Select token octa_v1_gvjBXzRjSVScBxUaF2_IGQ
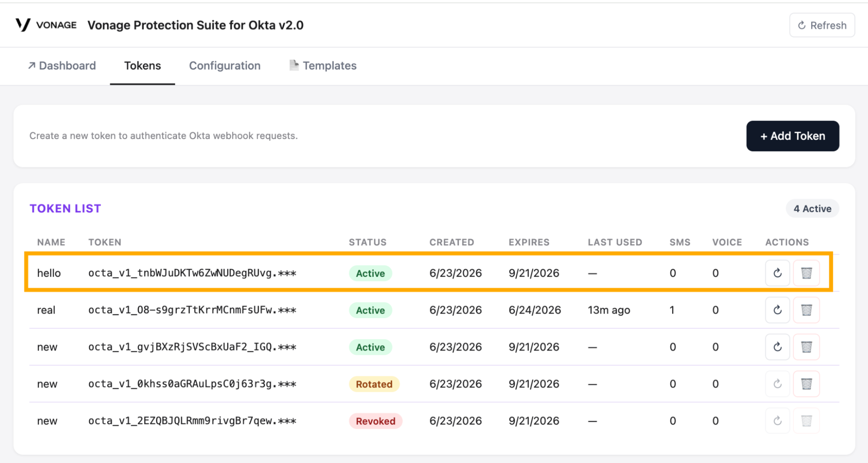The width and height of the screenshot is (868, 463). pos(192,347)
